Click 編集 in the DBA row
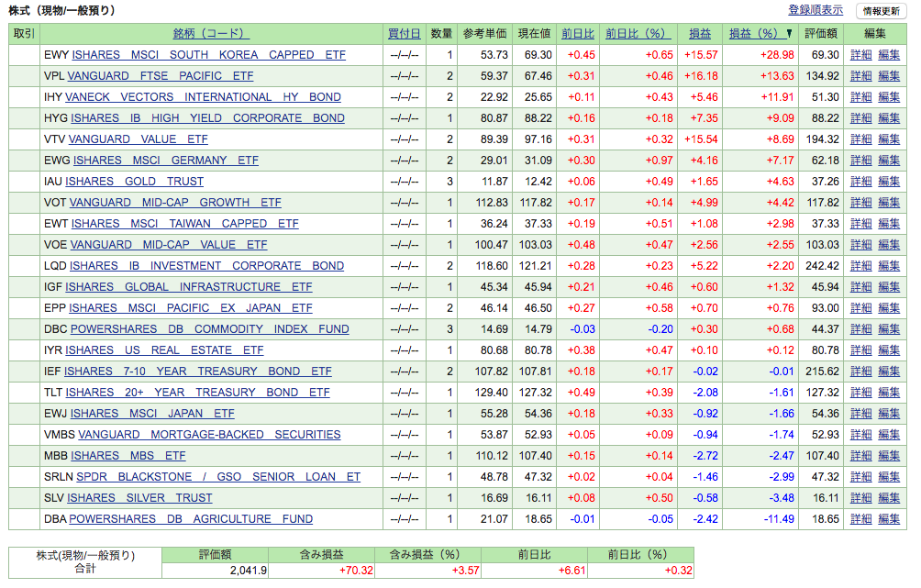This screenshot has height=588, width=921. click(889, 520)
